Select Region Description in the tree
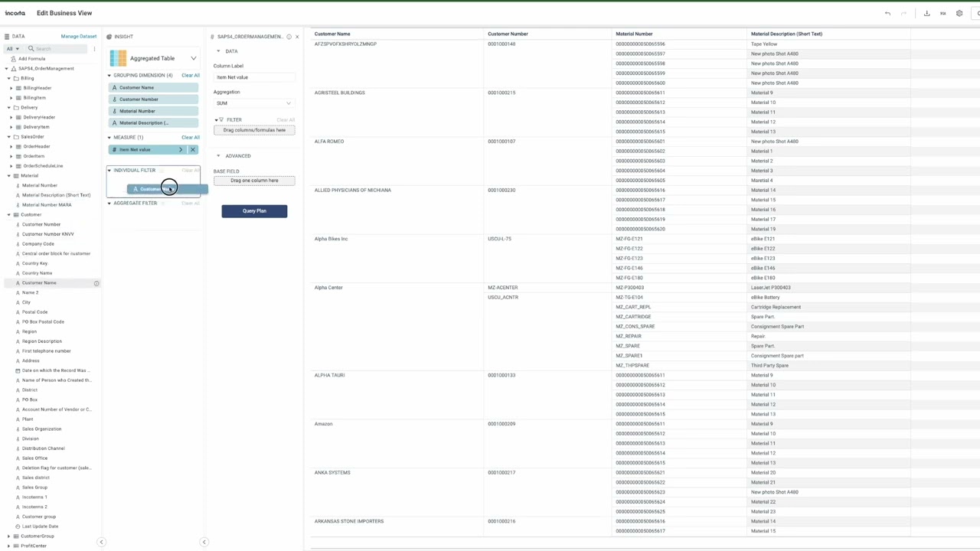The height and width of the screenshot is (551, 980). [42, 341]
